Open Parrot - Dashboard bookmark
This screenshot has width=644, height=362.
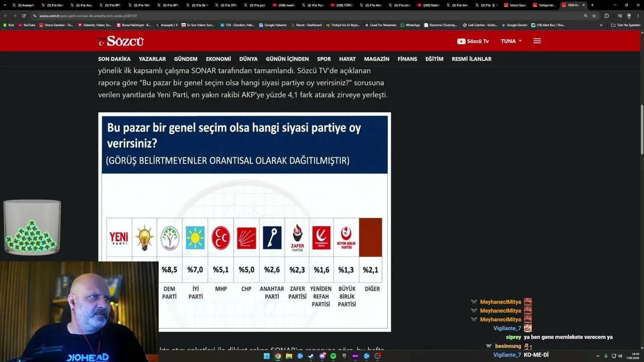tap(306, 25)
